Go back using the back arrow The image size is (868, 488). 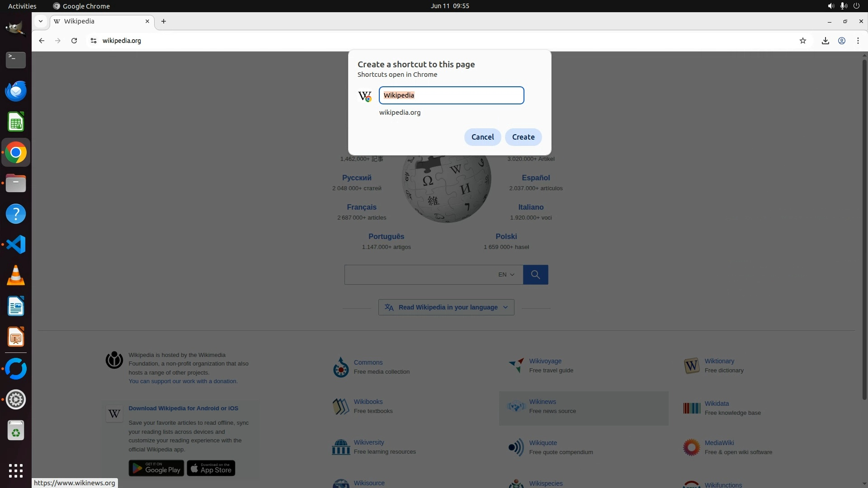pos(42,41)
